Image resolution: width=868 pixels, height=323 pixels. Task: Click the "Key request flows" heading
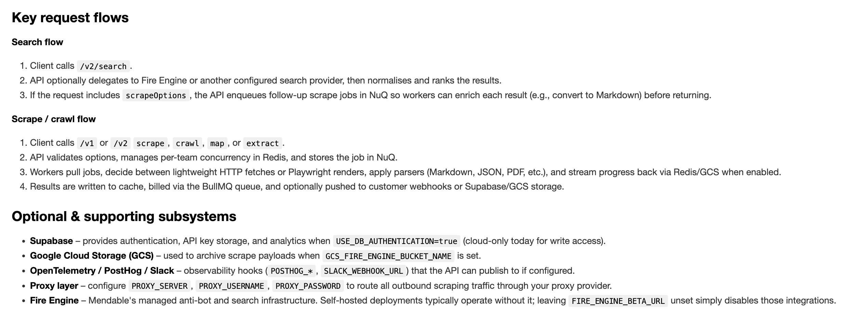70,18
